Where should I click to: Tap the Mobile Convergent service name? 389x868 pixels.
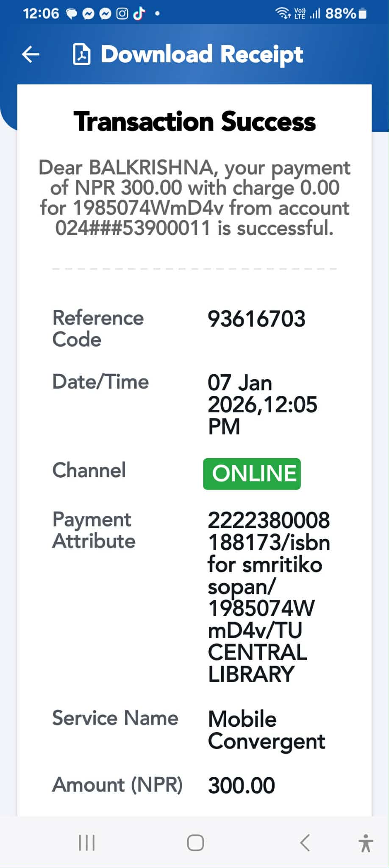pyautogui.click(x=266, y=730)
